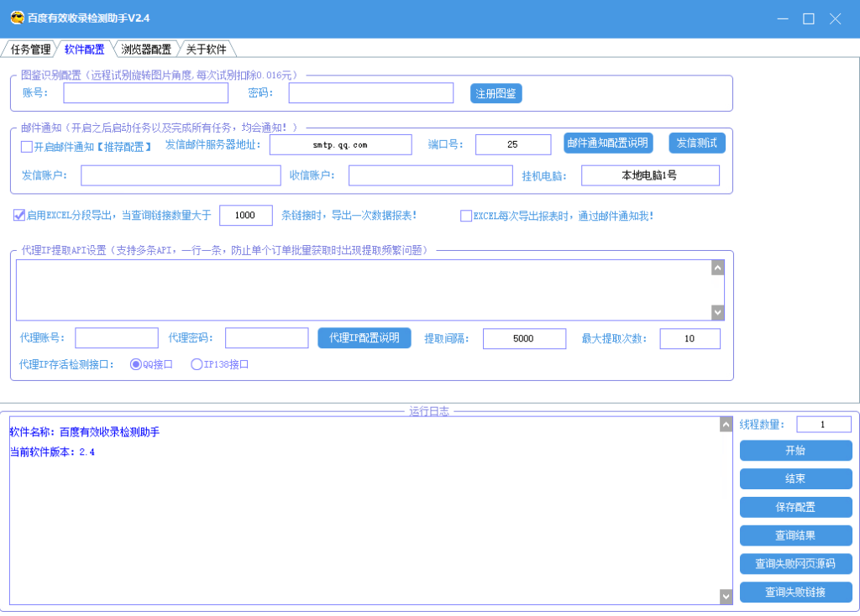Start the task with 开始 button
The width and height of the screenshot is (860, 616).
[795, 451]
